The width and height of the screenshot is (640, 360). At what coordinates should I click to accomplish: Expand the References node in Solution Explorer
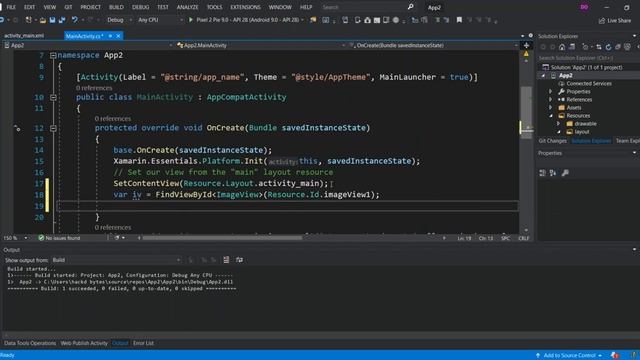pyautogui.click(x=551, y=100)
